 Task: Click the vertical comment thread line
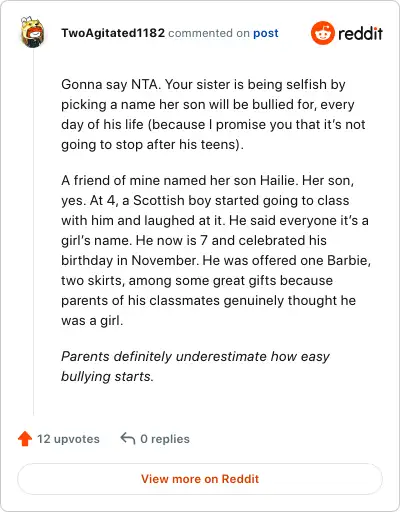coord(33,232)
